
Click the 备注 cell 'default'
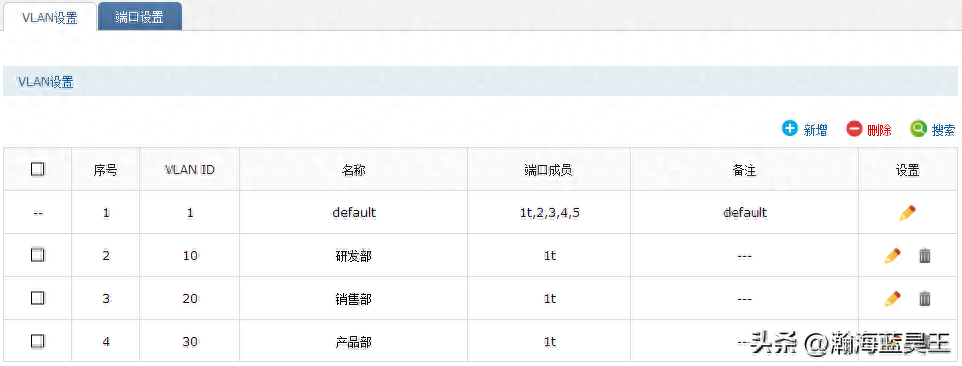click(745, 213)
